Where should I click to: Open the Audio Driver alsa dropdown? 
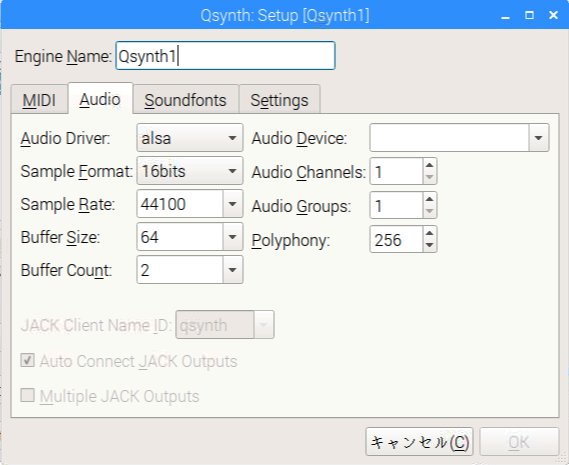190,138
